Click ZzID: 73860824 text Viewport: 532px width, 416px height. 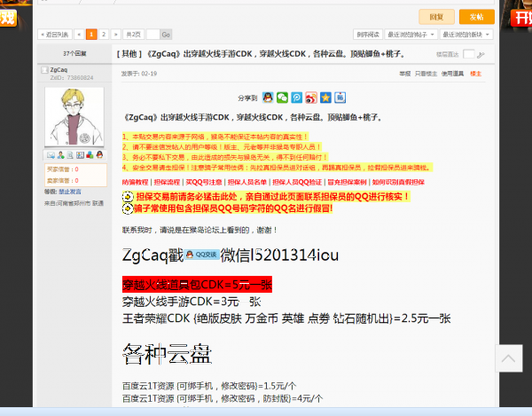72,78
